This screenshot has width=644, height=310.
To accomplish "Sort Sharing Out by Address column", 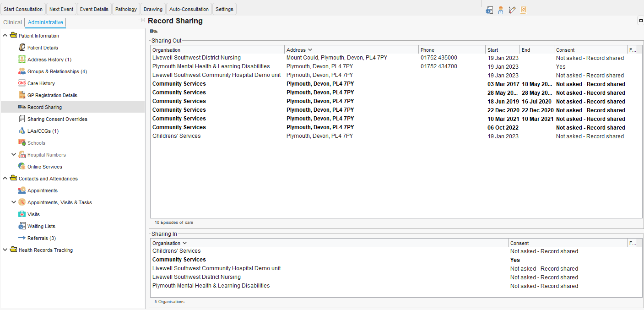I will click(x=351, y=50).
